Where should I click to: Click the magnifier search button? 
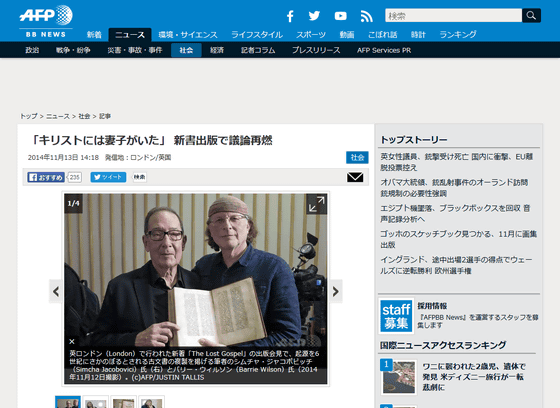[x=531, y=15]
